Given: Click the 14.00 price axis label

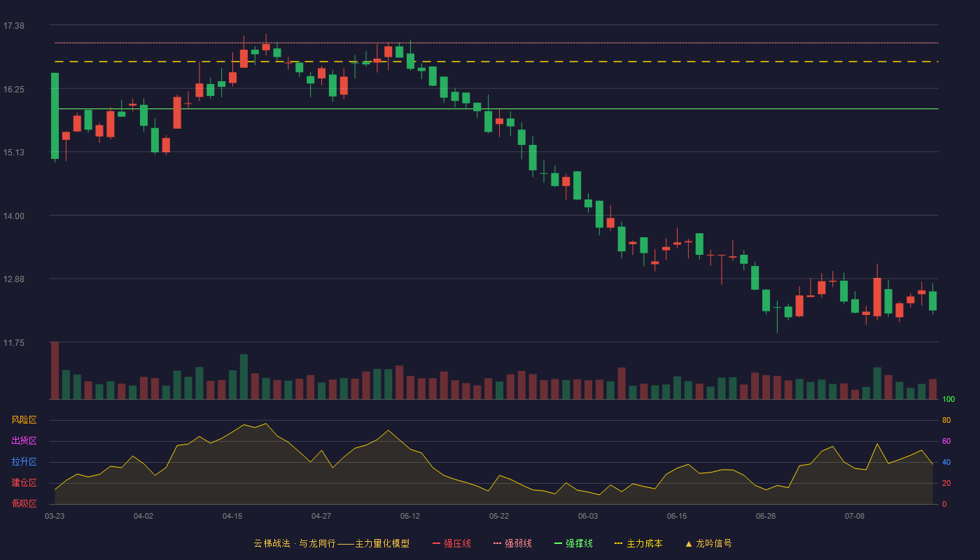Looking at the screenshot, I should coord(14,216).
